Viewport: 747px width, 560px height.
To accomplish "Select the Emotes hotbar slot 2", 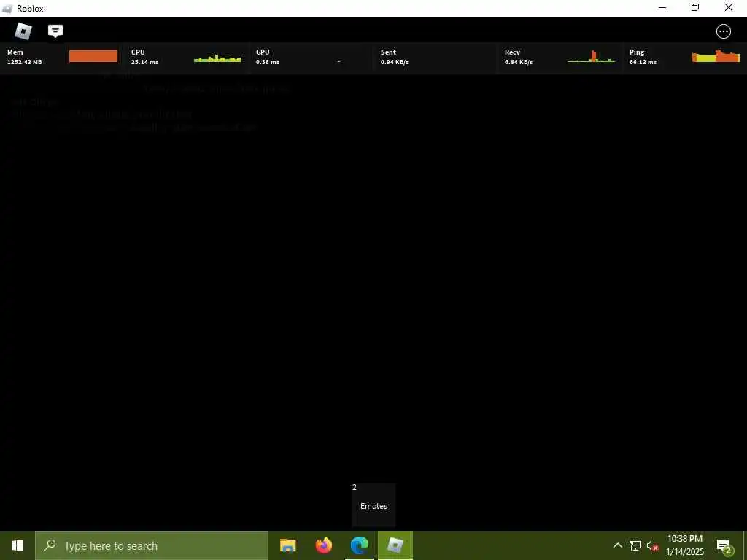I will click(x=373, y=505).
